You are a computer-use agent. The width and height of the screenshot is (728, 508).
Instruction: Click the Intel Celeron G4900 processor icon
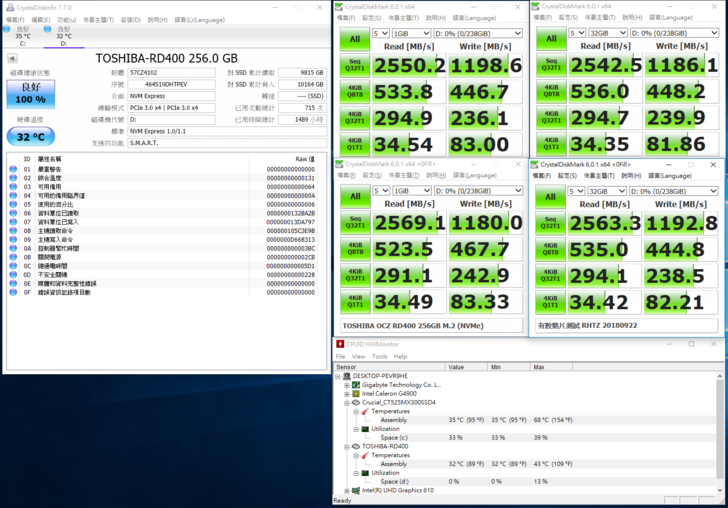(x=354, y=393)
